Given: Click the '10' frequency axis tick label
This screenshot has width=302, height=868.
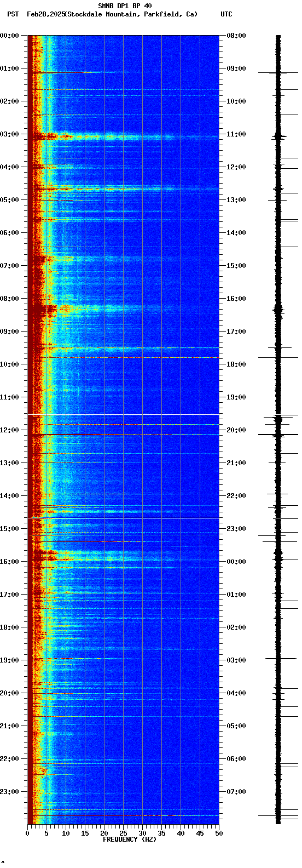Looking at the screenshot, I should (x=66, y=833).
